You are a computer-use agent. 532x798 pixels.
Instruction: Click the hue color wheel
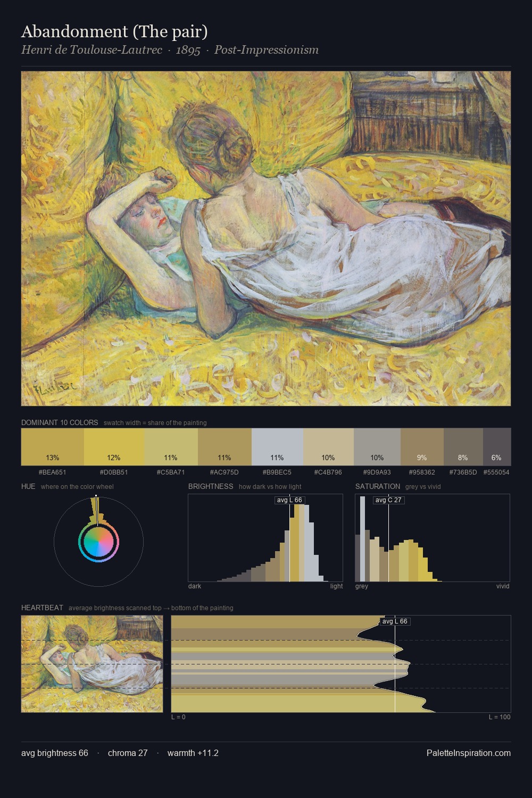pyautogui.click(x=98, y=542)
